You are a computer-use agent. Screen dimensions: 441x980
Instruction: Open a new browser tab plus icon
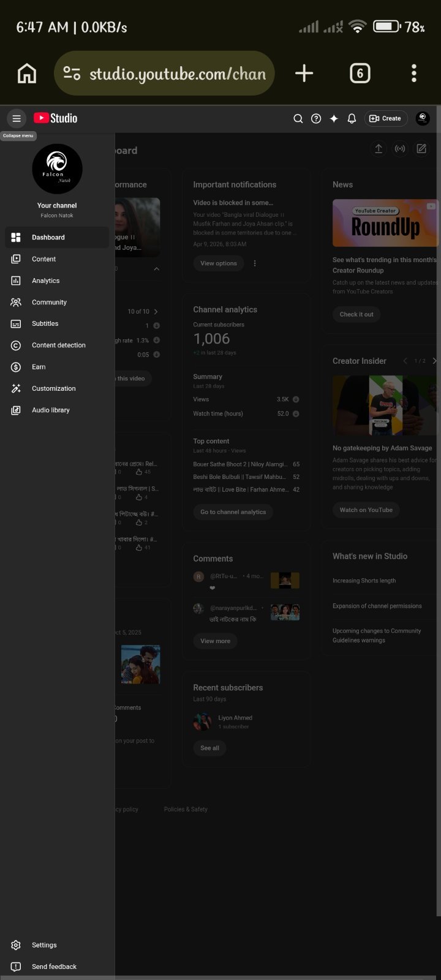(x=304, y=73)
